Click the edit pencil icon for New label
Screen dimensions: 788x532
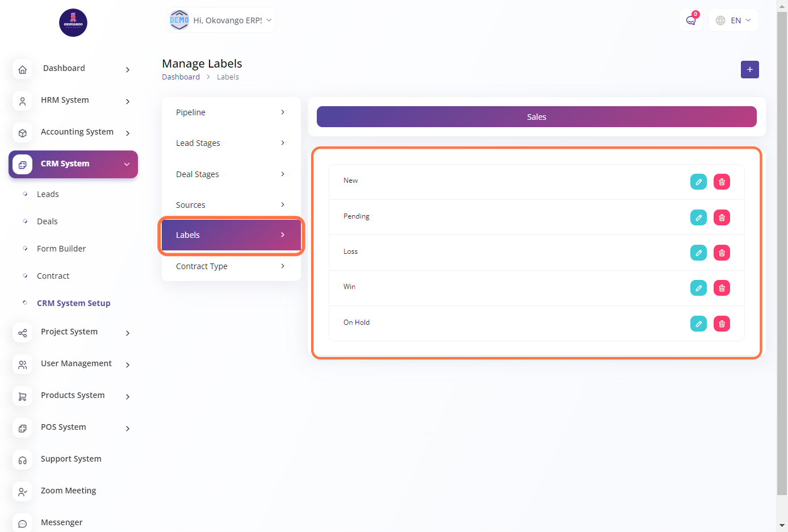point(698,182)
